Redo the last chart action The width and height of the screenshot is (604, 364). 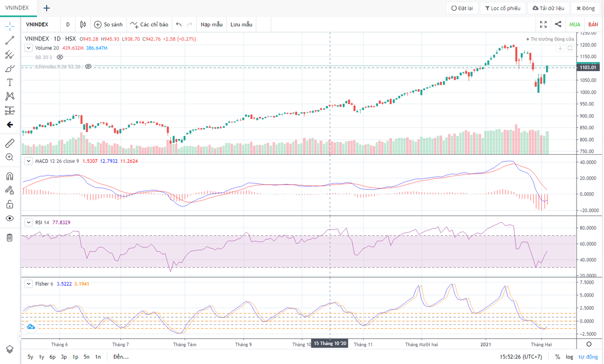point(190,25)
